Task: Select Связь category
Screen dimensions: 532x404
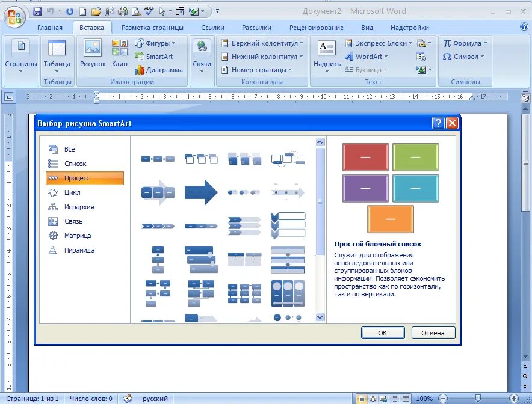Action: [85, 221]
